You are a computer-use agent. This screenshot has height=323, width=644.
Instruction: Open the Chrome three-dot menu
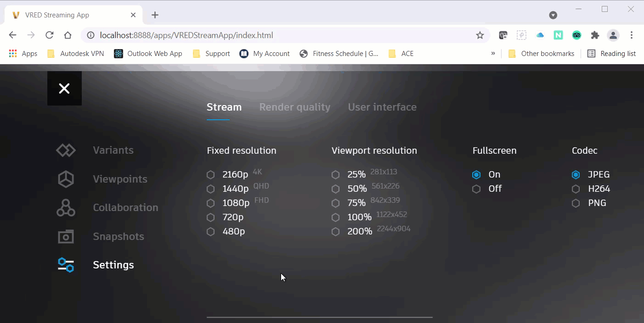pos(632,35)
